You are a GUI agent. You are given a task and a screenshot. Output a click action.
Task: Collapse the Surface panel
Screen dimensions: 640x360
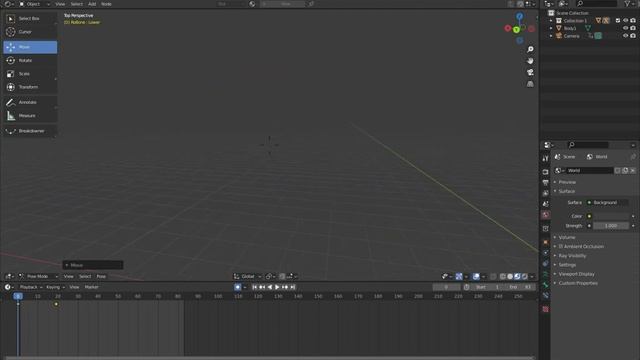point(567,191)
